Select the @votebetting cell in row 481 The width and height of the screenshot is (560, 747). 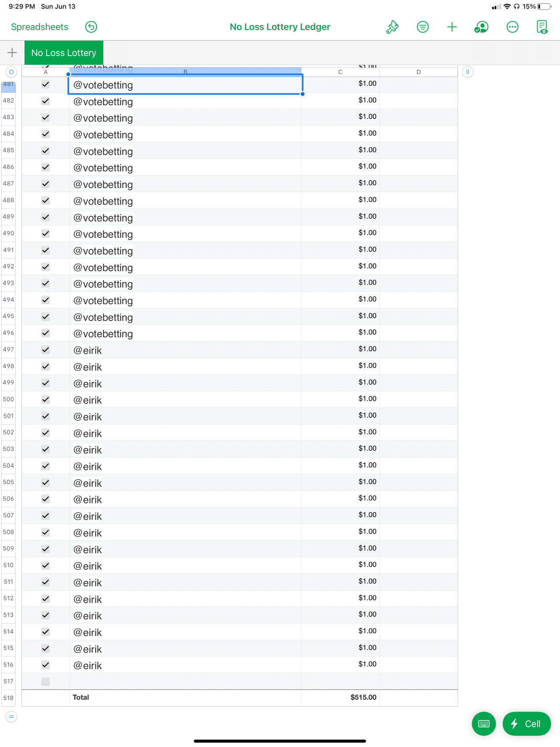click(x=185, y=84)
